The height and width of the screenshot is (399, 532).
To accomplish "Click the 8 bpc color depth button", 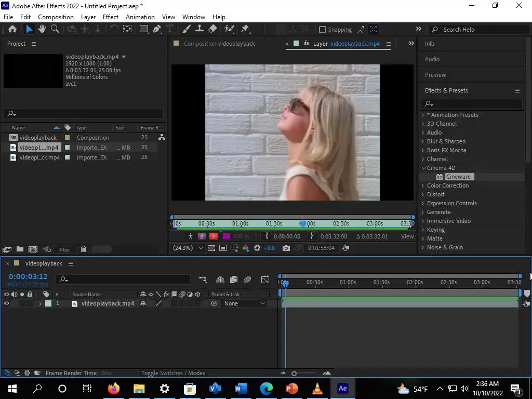I will click(x=64, y=249).
